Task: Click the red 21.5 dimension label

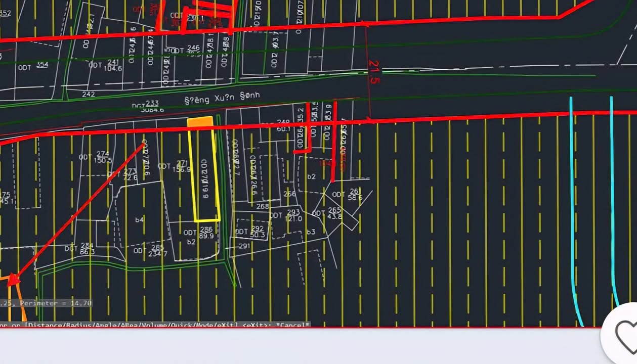Action: (x=374, y=72)
